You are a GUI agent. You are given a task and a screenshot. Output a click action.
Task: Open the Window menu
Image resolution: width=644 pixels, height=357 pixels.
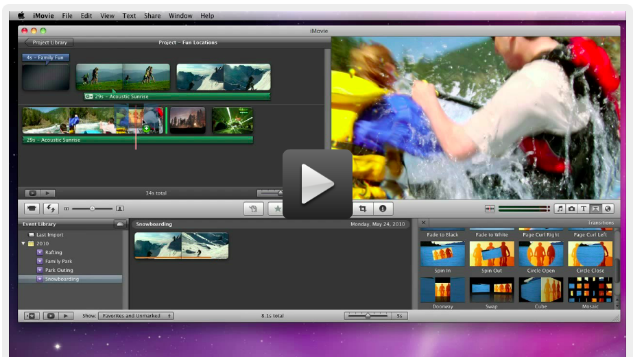click(x=180, y=15)
